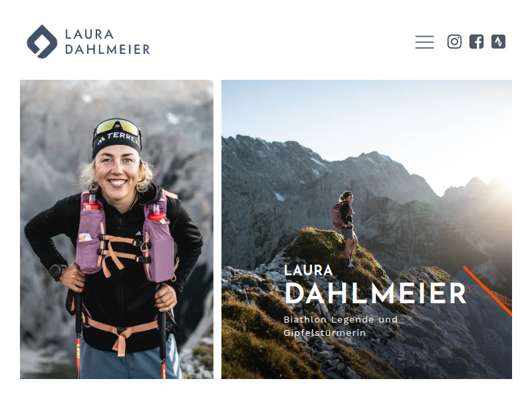This screenshot has height=399, width=532.
Task: Visit the Facebook page icon
Action: [476, 42]
